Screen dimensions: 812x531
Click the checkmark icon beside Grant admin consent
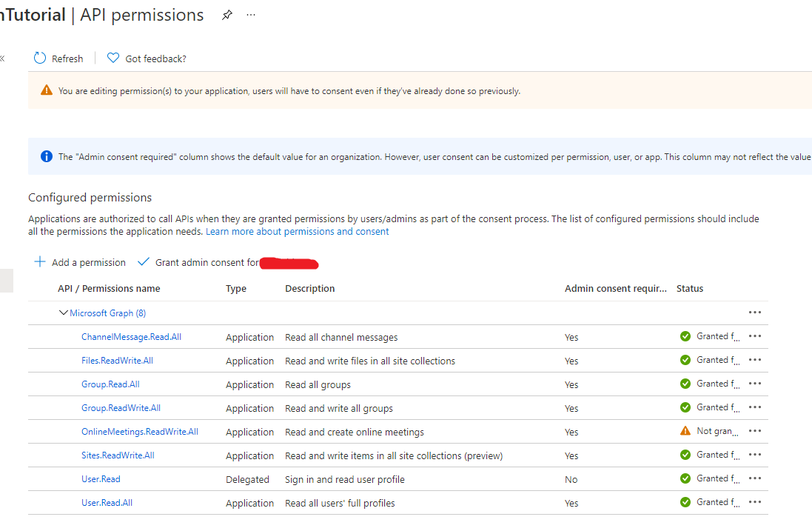click(x=144, y=261)
